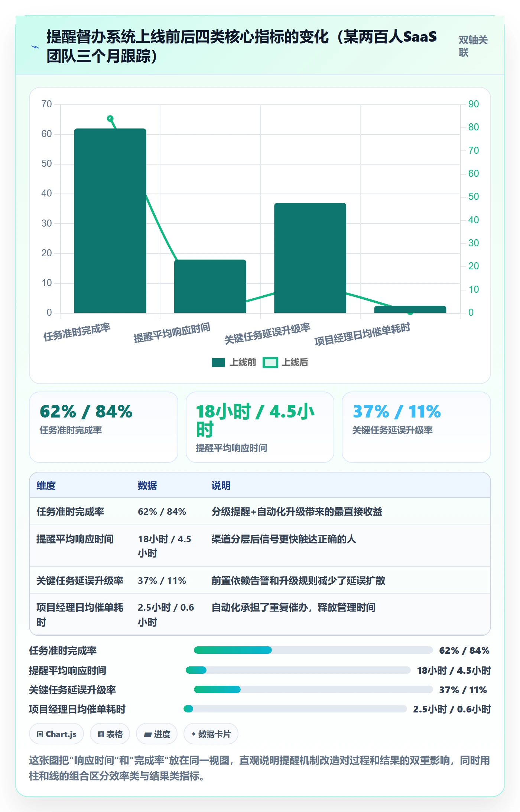Click the chart x-axis label 提醒平均响应时间
520x812 pixels.
coord(172,332)
